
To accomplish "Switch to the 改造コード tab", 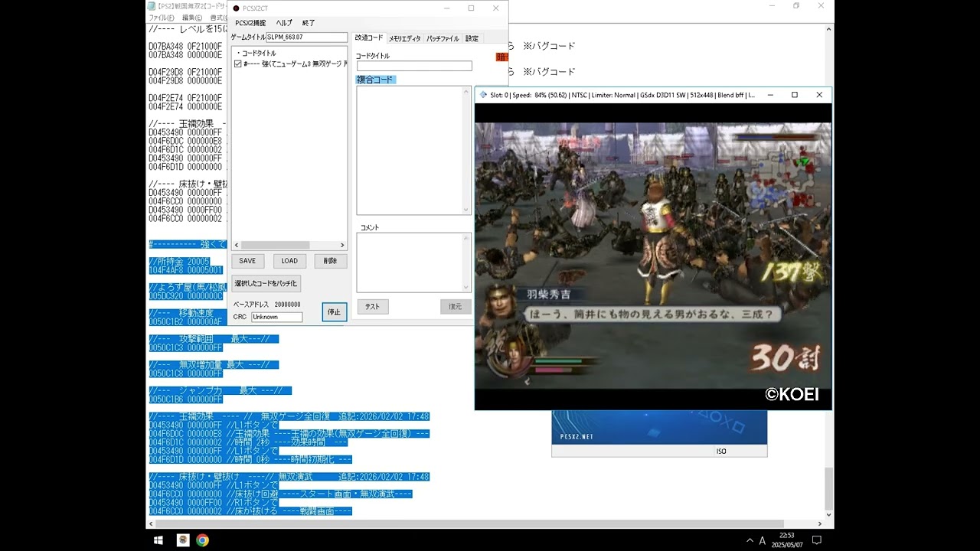I will tap(369, 37).
